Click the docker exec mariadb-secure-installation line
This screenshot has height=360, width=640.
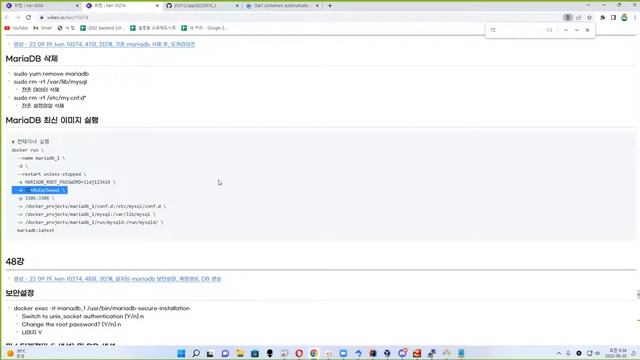[102, 308]
